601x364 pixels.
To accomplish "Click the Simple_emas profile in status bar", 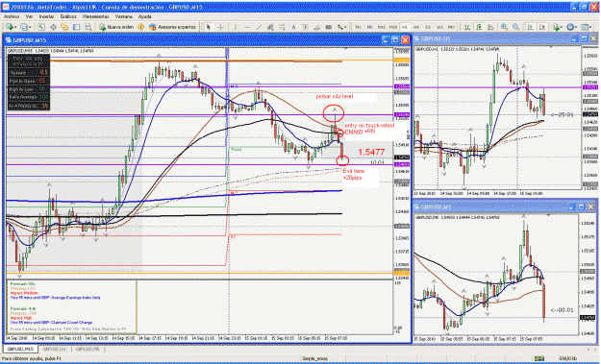I will pyautogui.click(x=314, y=358).
